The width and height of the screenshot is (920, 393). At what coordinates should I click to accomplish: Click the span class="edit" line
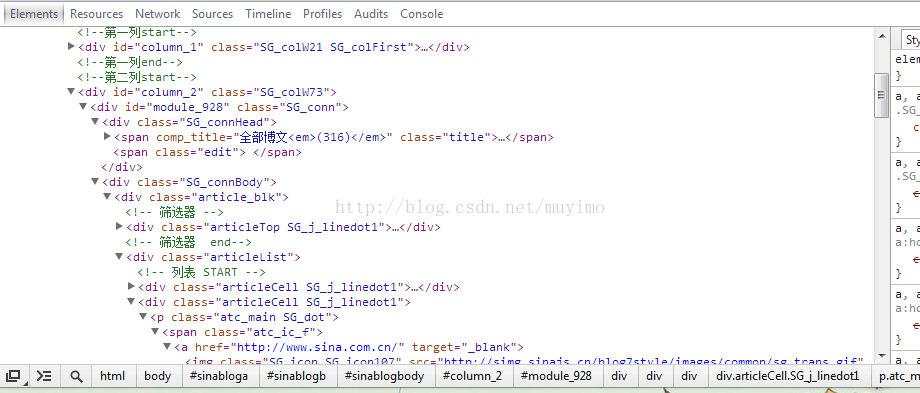(208, 152)
